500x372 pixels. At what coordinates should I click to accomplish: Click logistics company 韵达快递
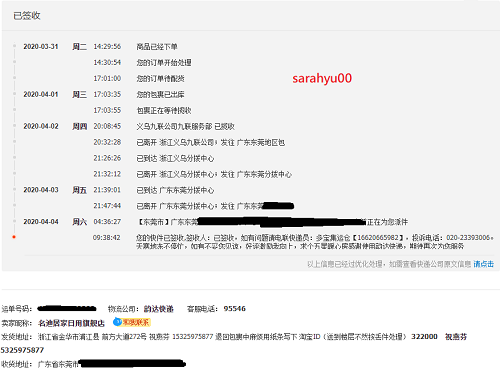click(x=159, y=309)
